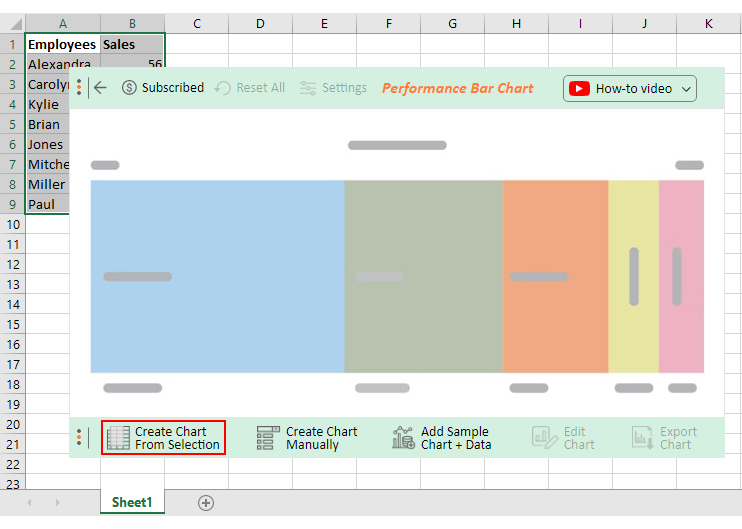This screenshot has width=742, height=529.
Task: Click the back arrow icon
Action: pyautogui.click(x=100, y=88)
